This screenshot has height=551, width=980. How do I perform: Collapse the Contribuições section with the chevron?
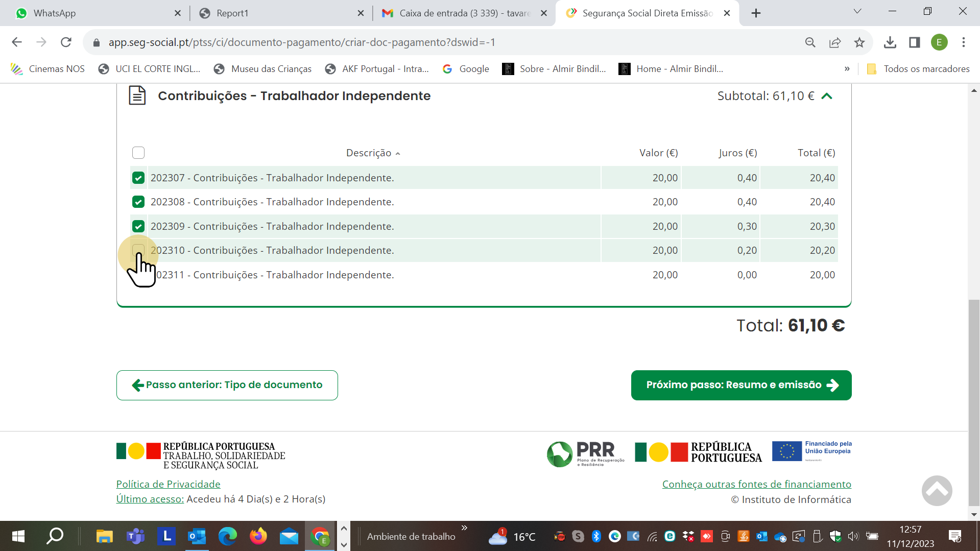coord(827,96)
